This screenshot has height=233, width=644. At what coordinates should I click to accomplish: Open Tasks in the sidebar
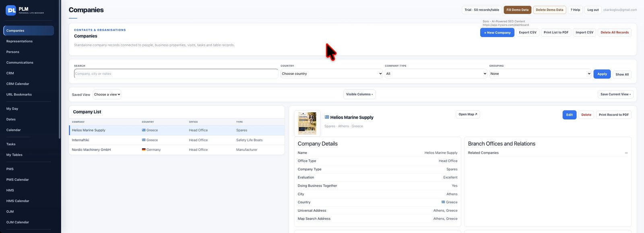pos(11,144)
